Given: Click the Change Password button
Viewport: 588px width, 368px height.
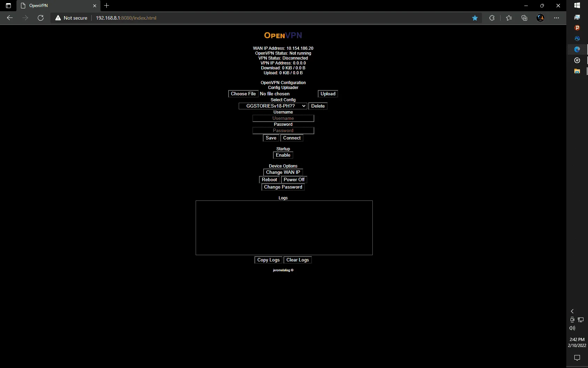Looking at the screenshot, I should click(x=283, y=187).
